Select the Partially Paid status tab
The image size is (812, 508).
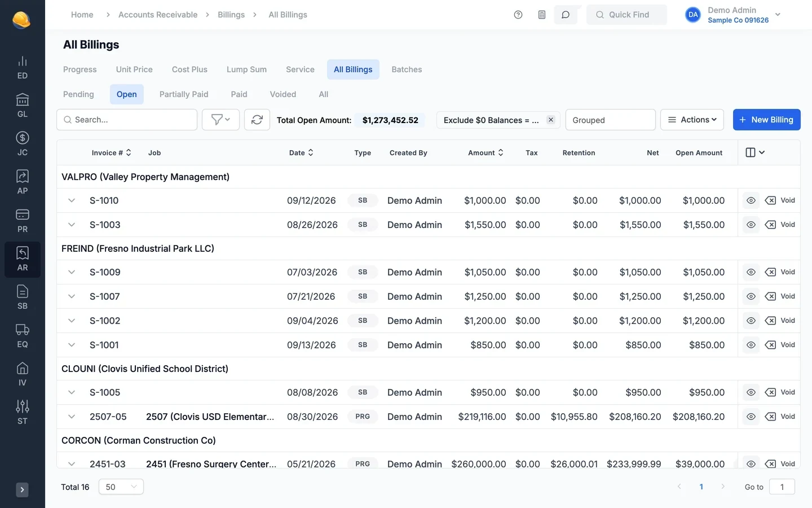coord(184,94)
